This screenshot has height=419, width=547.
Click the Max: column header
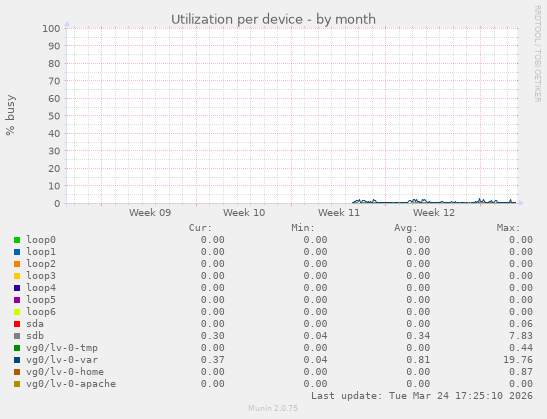[x=508, y=228]
